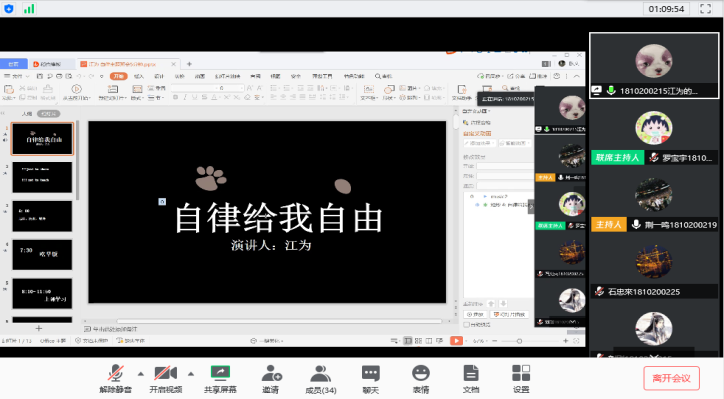Screen dimensions: 724x399
Task: Open the 邀请 invite icon
Action: (x=271, y=379)
